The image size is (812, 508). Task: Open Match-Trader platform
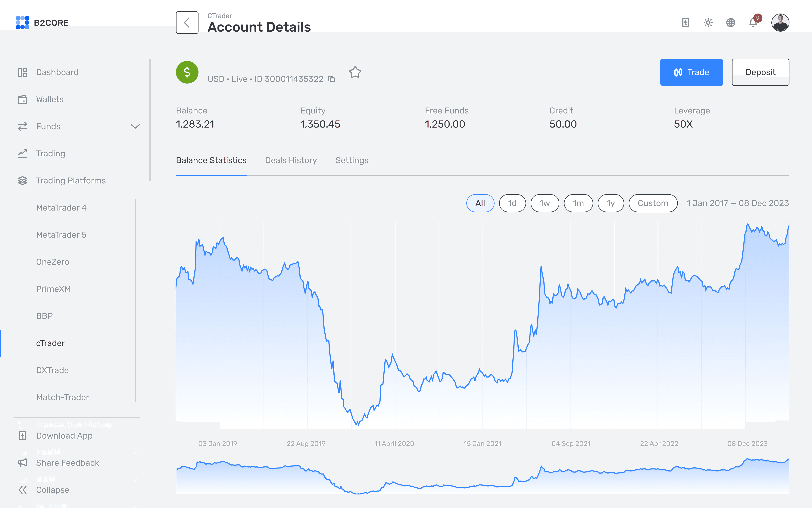(62, 397)
